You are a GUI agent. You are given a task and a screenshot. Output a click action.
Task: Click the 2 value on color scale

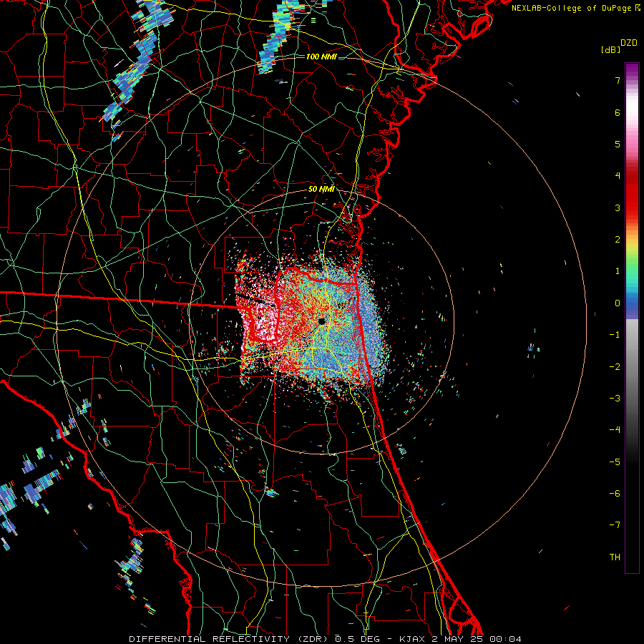pos(618,240)
